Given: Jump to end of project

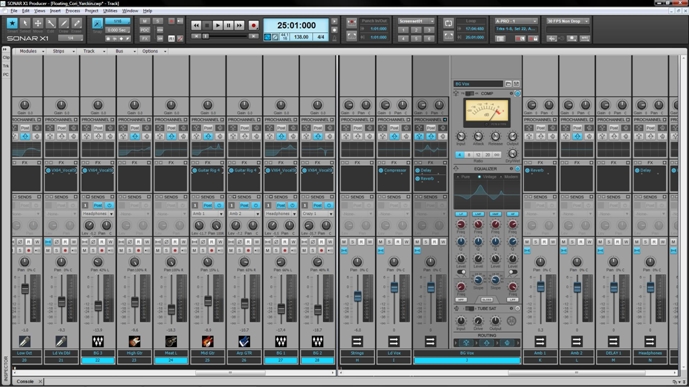Looking at the screenshot, I should click(239, 25).
